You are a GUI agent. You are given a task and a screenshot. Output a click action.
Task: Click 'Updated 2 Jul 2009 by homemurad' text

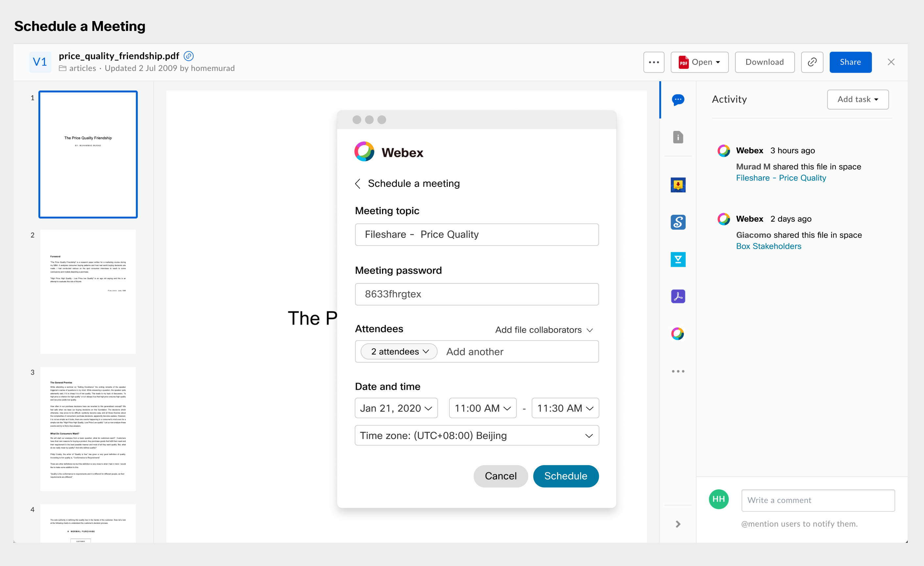point(170,68)
